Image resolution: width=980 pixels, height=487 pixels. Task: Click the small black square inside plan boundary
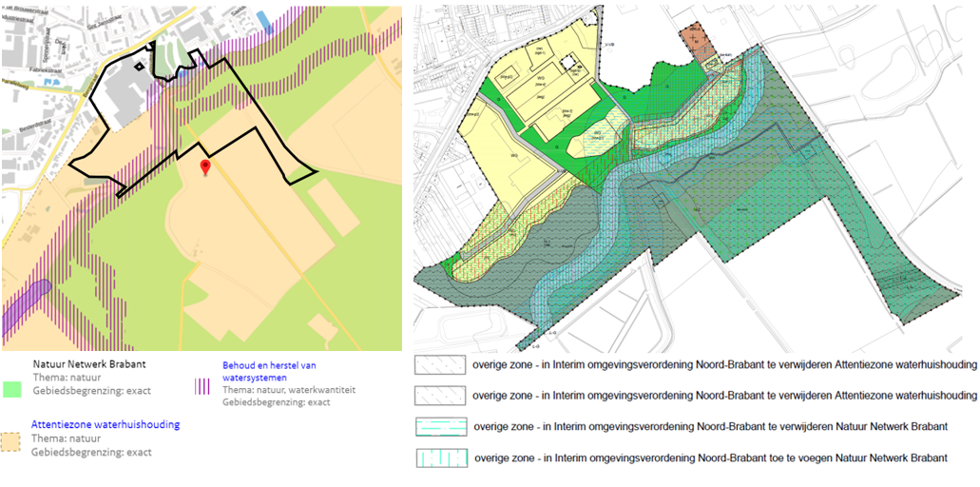pos(141,68)
